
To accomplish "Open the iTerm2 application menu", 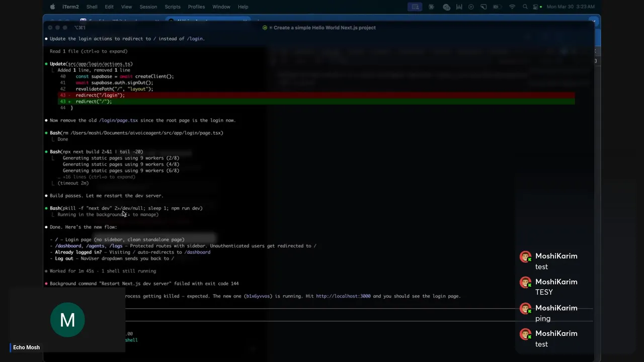I will click(x=70, y=7).
